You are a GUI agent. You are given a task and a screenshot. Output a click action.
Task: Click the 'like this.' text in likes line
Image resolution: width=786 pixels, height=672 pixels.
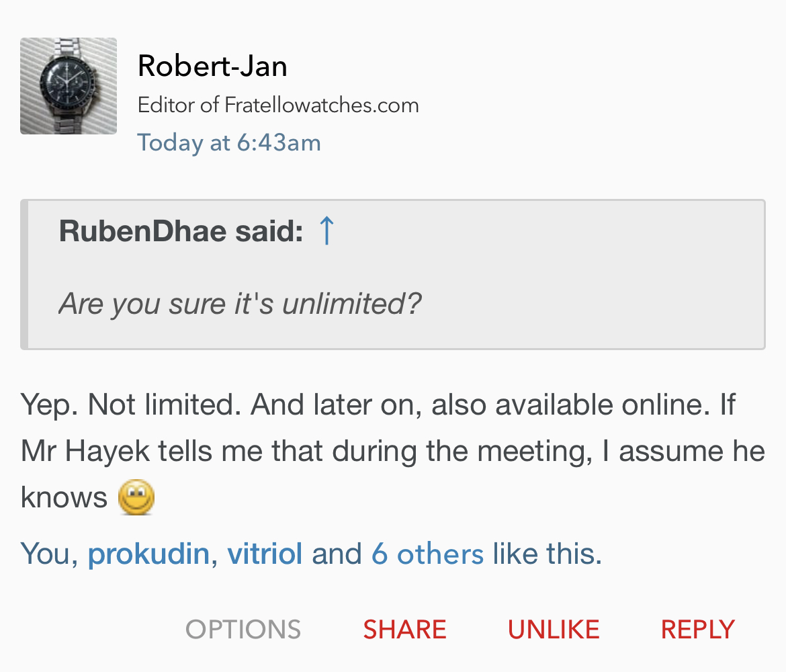coord(547,554)
